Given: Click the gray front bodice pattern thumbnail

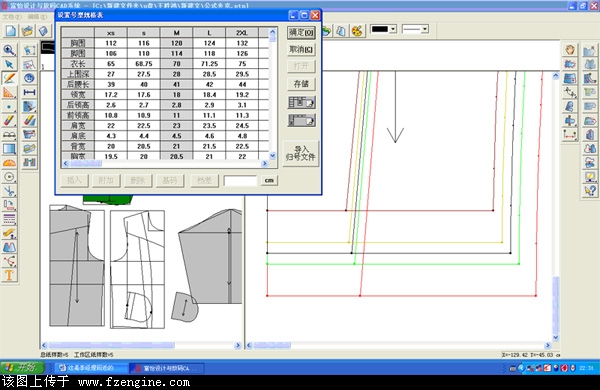Looking at the screenshot, I should tap(77, 266).
